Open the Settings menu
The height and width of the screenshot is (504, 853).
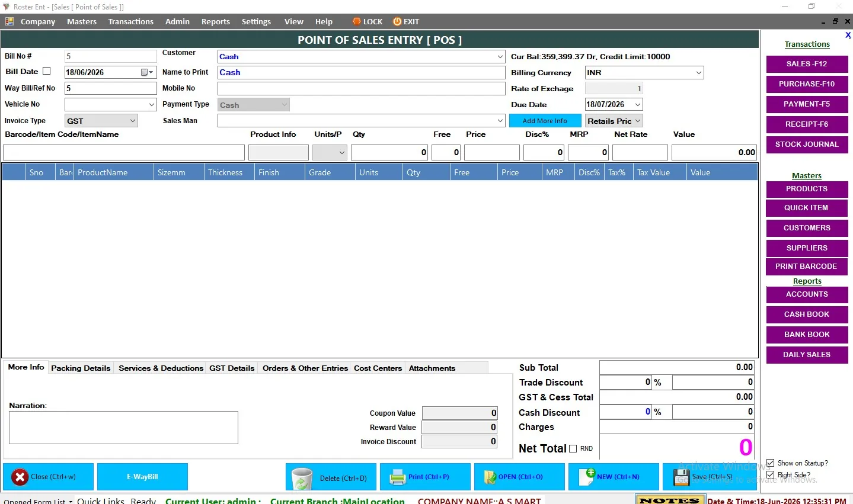coord(256,21)
